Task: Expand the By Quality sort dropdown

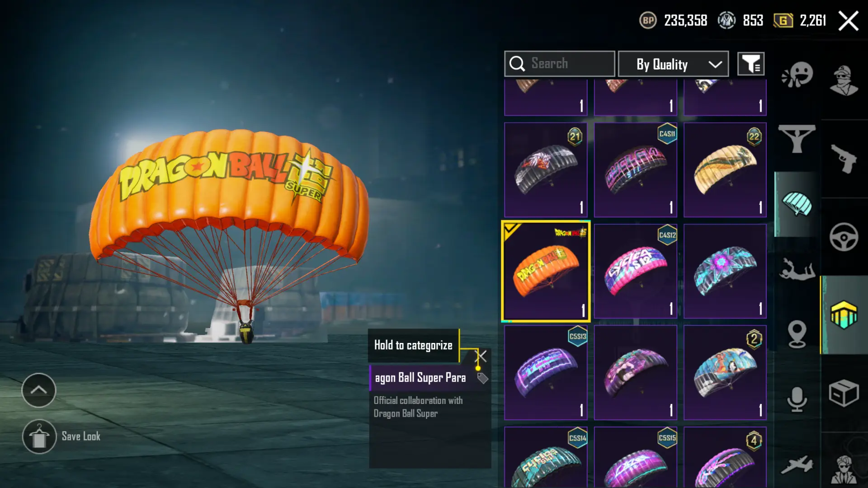Action: [x=673, y=64]
